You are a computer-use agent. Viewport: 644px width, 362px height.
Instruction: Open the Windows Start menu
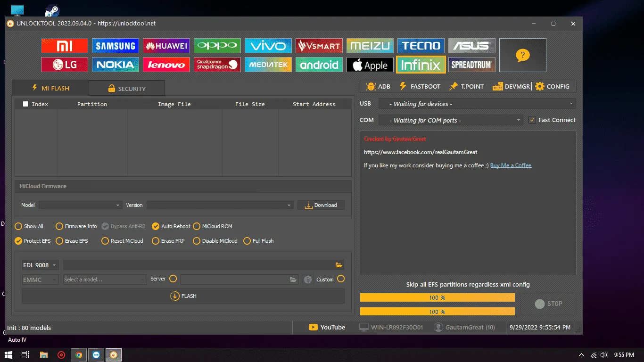pos(8,355)
